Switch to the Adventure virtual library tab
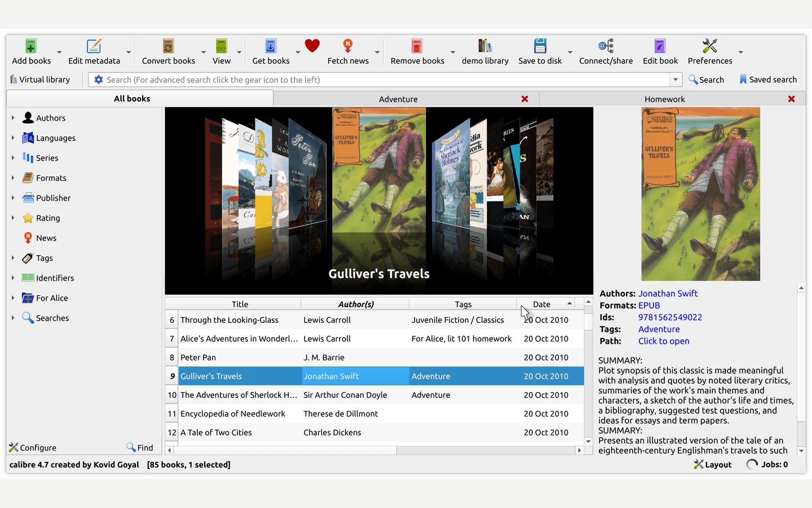812x508 pixels. 398,99
